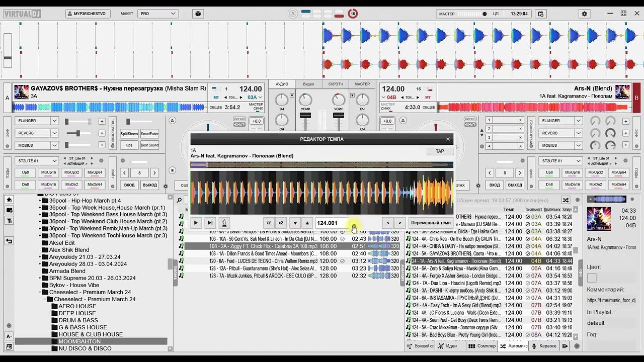644x362 pixels.
Task: Click the metronome icon in tempo editor
Action: coord(224,223)
